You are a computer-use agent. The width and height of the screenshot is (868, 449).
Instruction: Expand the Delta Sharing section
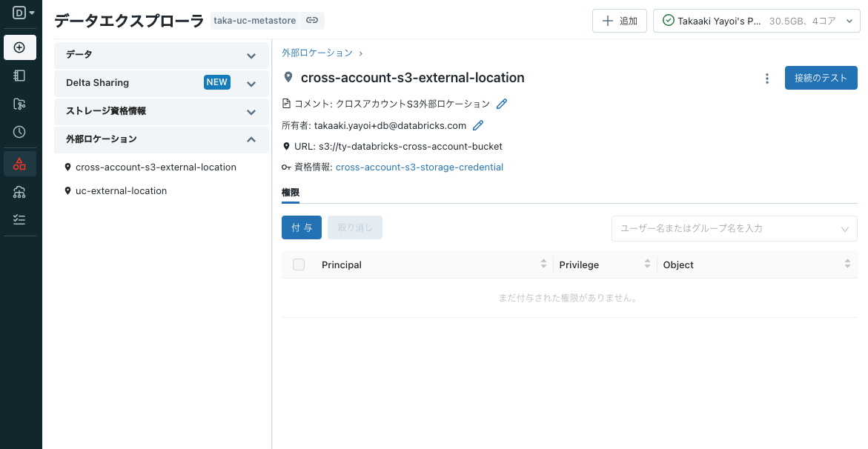click(161, 83)
